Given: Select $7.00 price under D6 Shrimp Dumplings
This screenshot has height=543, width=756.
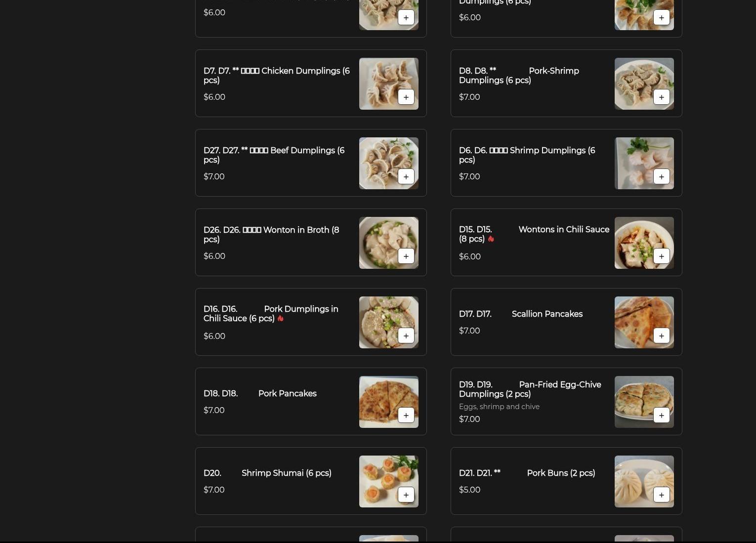Looking at the screenshot, I should click(469, 177).
